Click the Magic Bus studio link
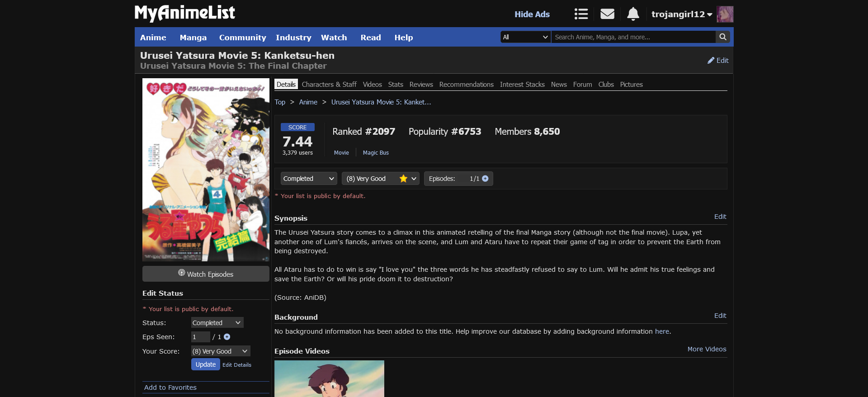This screenshot has height=397, width=868. click(375, 153)
